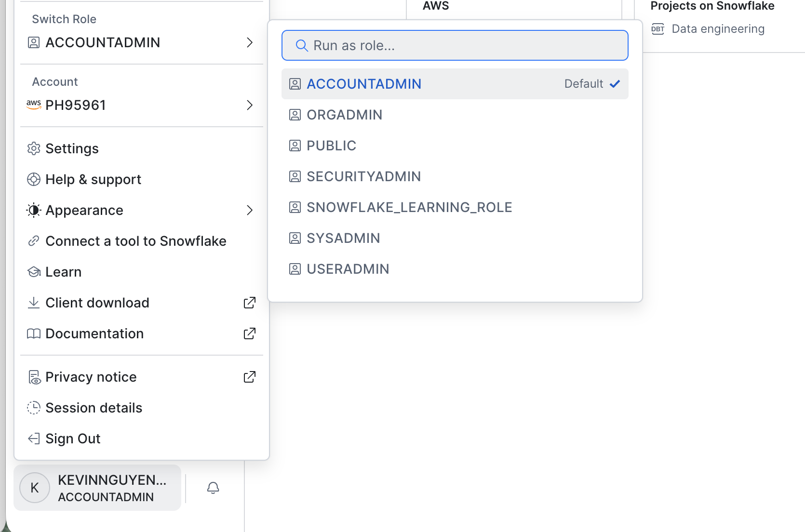The height and width of the screenshot is (532, 805).
Task: Click the graduation cap Learn icon
Action: pyautogui.click(x=34, y=272)
